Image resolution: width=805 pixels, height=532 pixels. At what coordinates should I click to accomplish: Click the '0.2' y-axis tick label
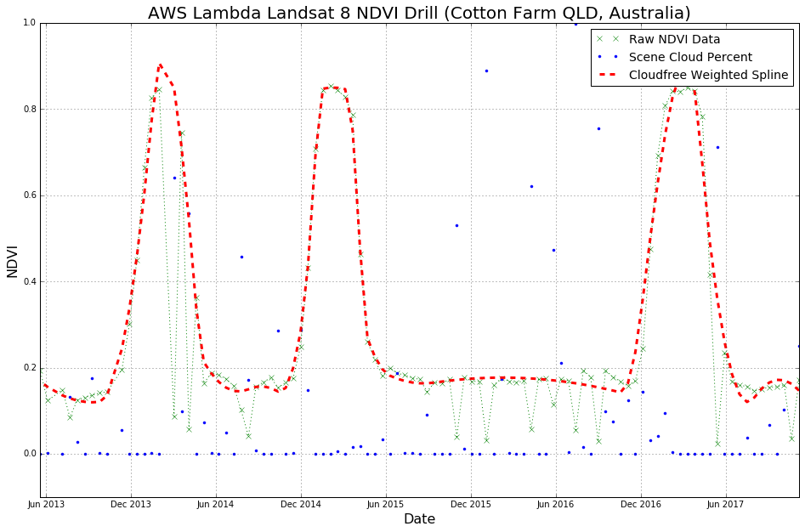pos(29,368)
